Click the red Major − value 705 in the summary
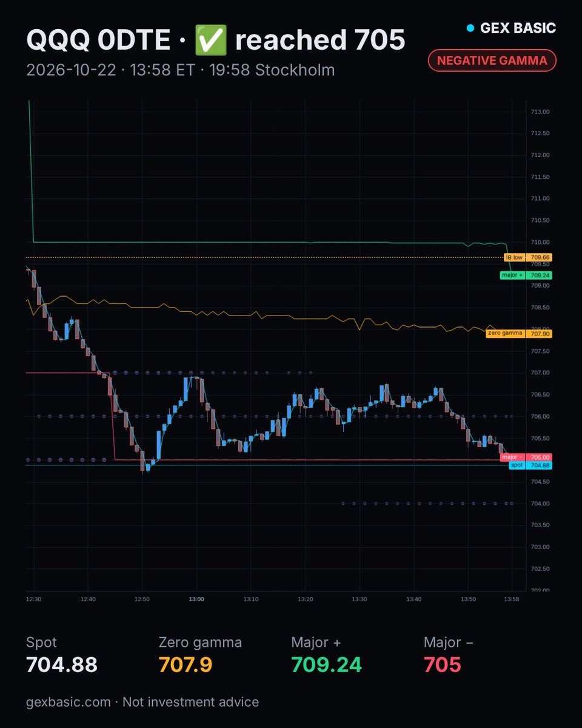 coord(443,665)
